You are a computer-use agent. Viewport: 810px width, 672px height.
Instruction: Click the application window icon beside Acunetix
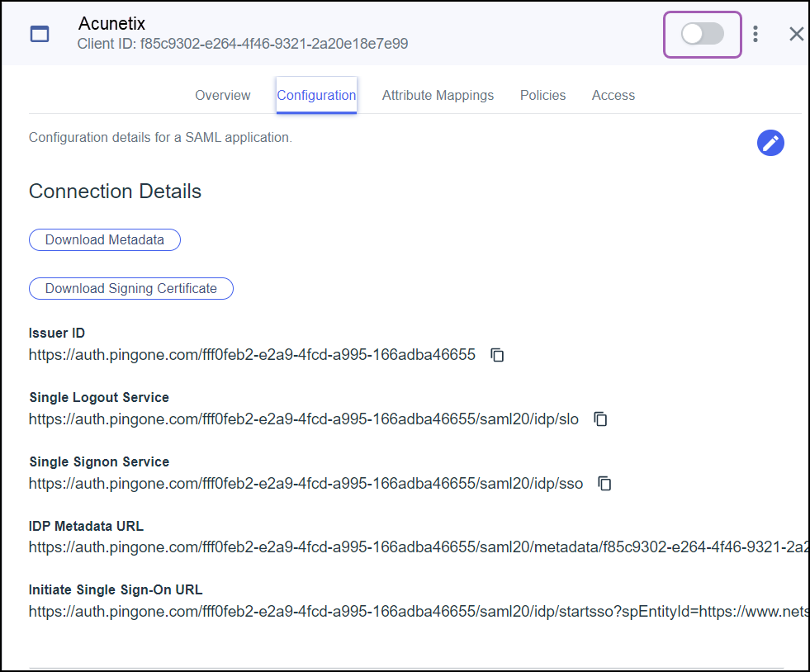coord(40,34)
